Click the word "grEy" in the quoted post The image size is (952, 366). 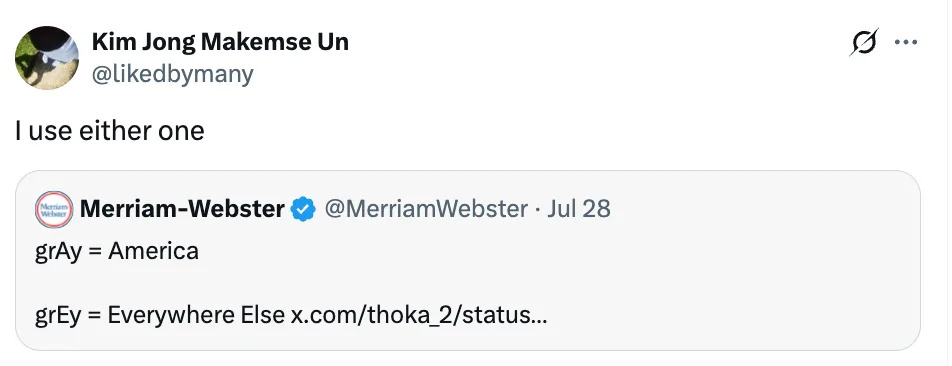coord(58,316)
